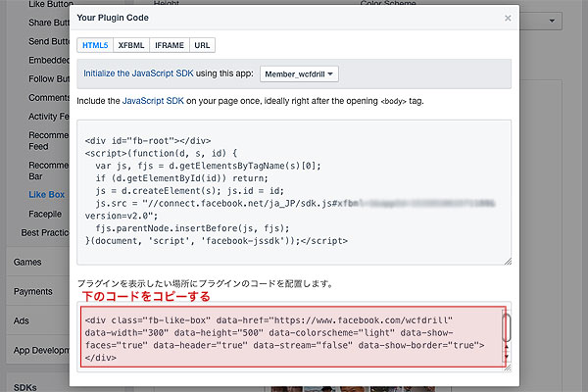
Task: Click the plugin code textarea scrollbar thumb
Action: point(507,328)
